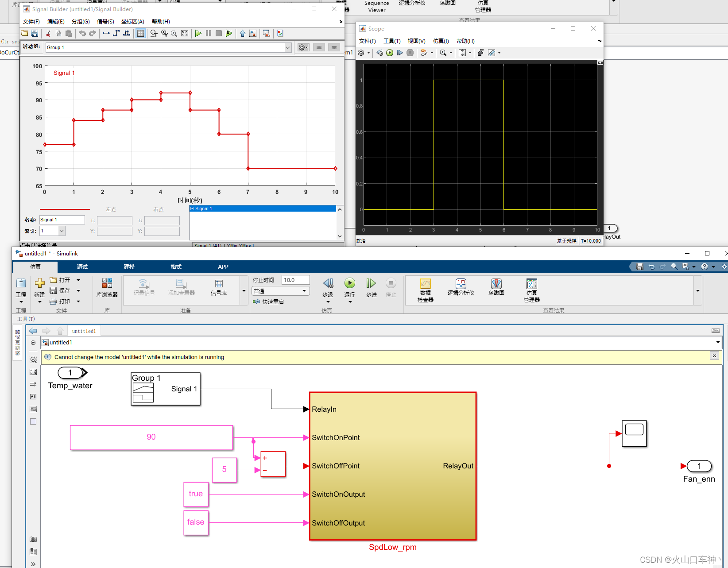Open 仿真管理器 in Simulink ribbon
Image resolution: width=728 pixels, height=568 pixels.
pos(532,290)
